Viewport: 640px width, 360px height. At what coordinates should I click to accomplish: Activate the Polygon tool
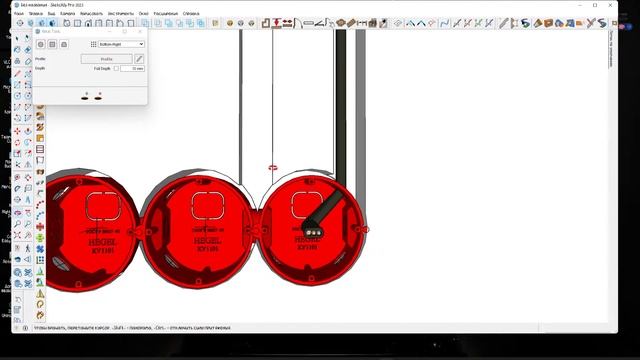click(x=28, y=96)
